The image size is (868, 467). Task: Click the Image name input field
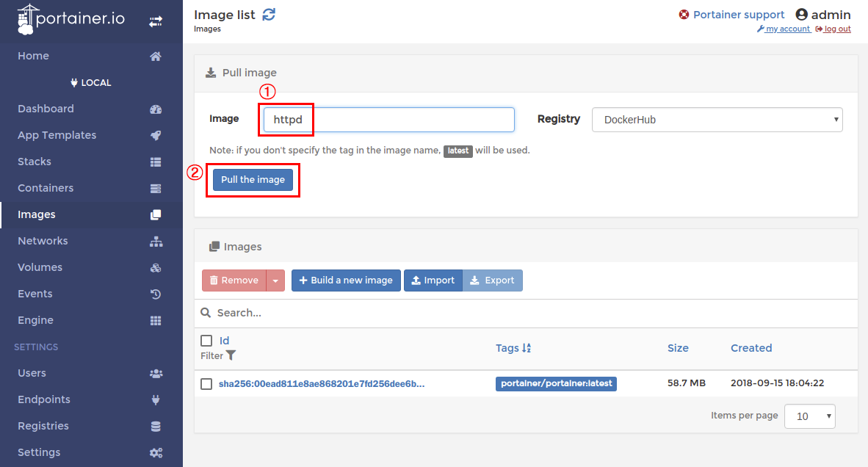pyautogui.click(x=388, y=120)
